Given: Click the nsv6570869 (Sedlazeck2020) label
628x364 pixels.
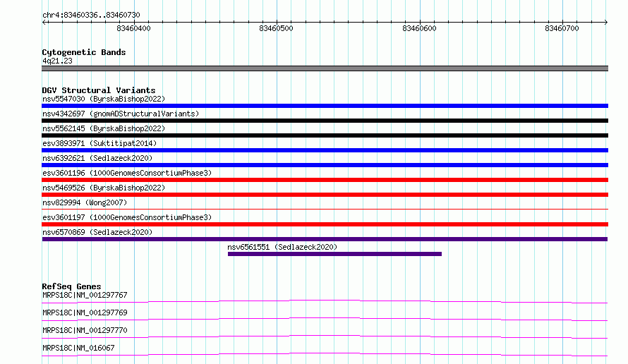Looking at the screenshot, I should [x=97, y=232].
